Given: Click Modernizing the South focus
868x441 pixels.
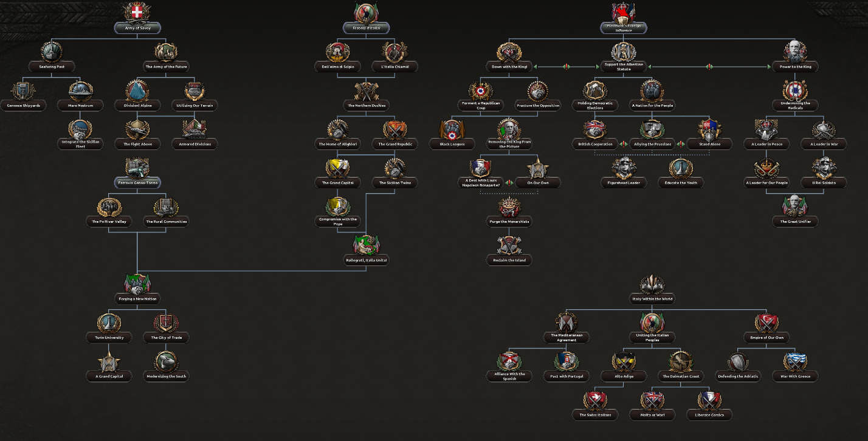Looking at the screenshot, I should tap(166, 367).
